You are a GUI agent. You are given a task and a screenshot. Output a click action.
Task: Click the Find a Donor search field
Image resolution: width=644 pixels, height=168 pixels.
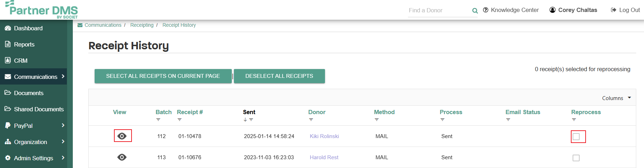tap(439, 11)
